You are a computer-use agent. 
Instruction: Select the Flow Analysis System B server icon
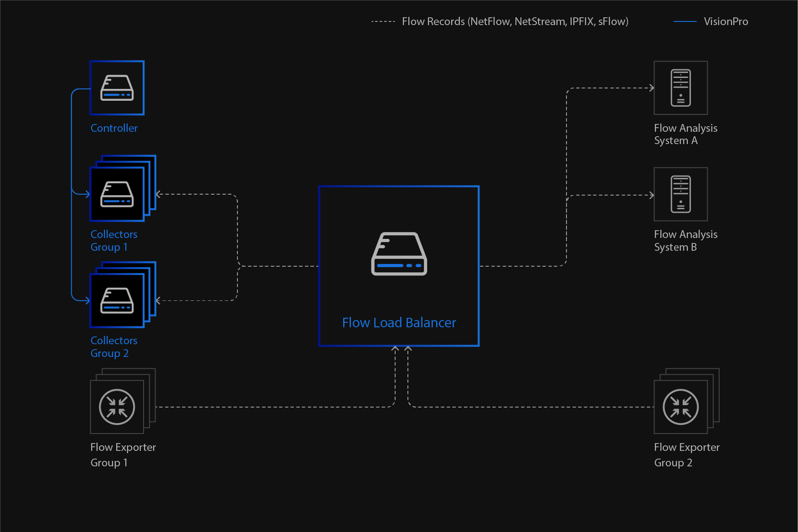(x=680, y=194)
